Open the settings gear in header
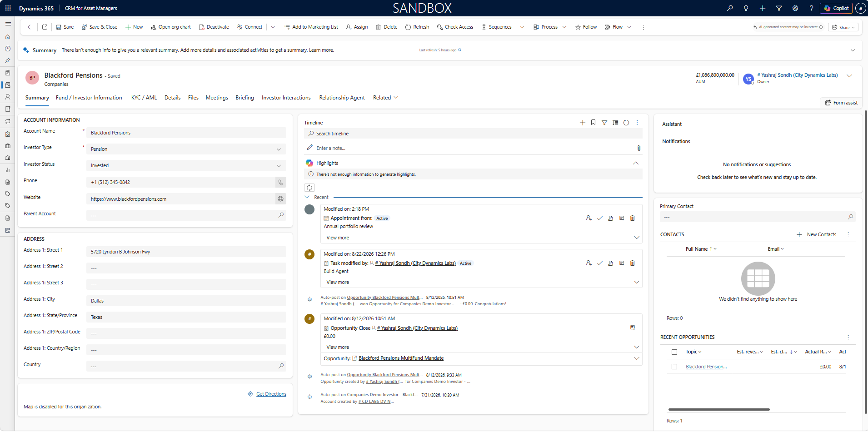868x432 pixels. coord(795,8)
